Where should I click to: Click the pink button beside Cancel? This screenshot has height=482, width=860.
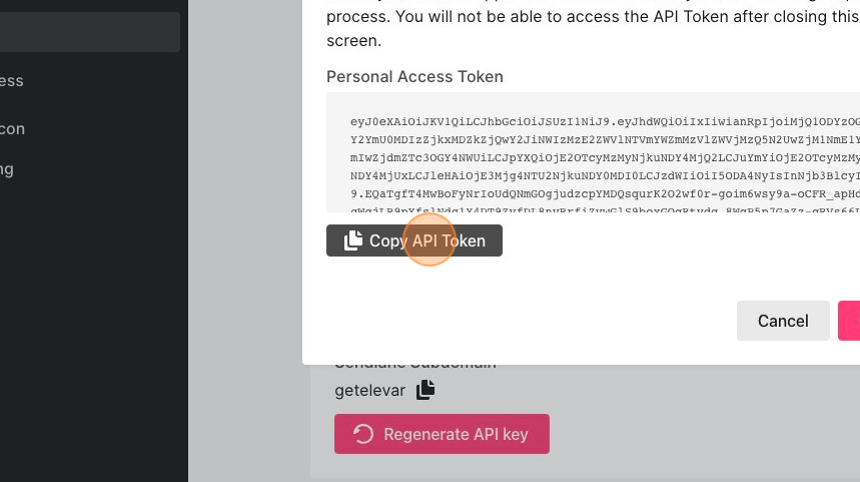point(849,321)
